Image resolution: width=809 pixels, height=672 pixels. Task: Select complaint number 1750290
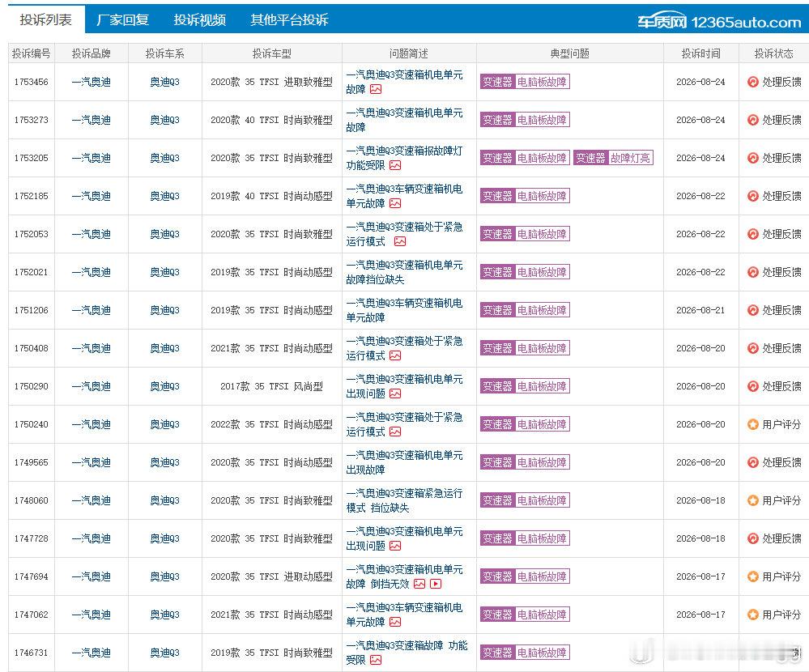coord(31,385)
